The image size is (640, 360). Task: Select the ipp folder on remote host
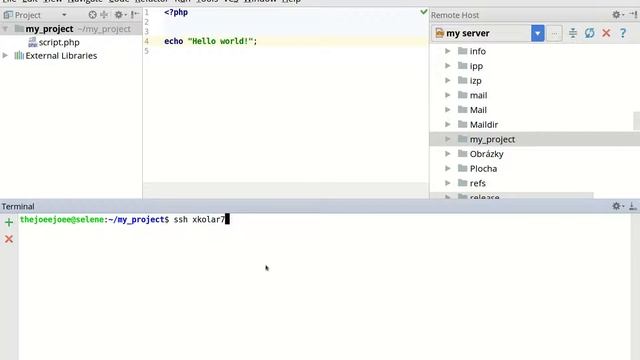476,66
